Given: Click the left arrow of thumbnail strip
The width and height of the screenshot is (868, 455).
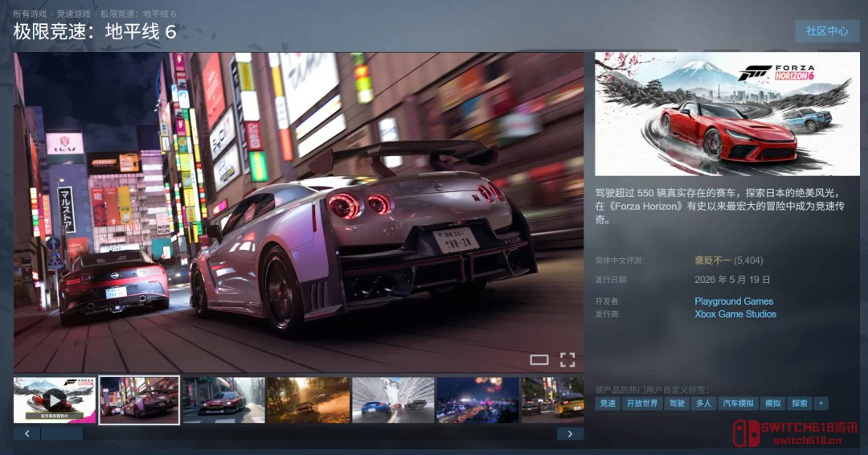Looking at the screenshot, I should pyautogui.click(x=27, y=434).
